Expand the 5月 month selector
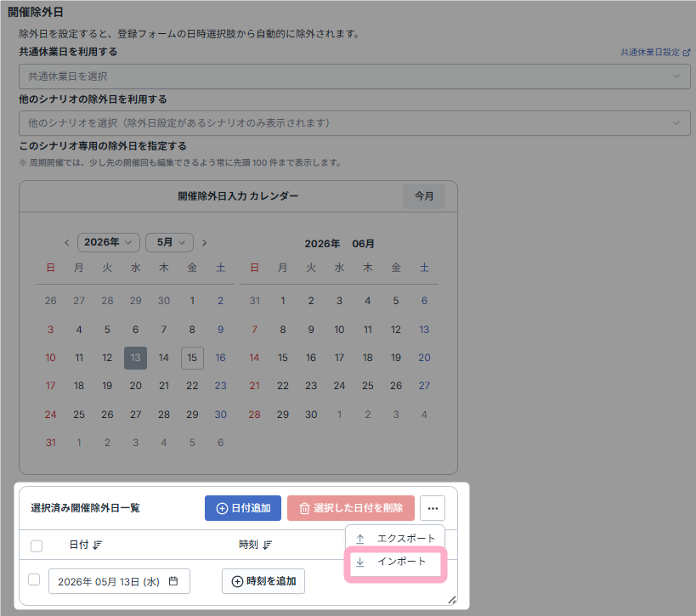The height and width of the screenshot is (616, 696). 170,242
